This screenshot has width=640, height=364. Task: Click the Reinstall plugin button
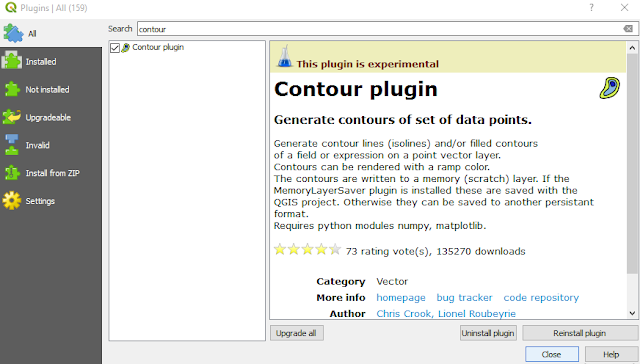point(580,333)
